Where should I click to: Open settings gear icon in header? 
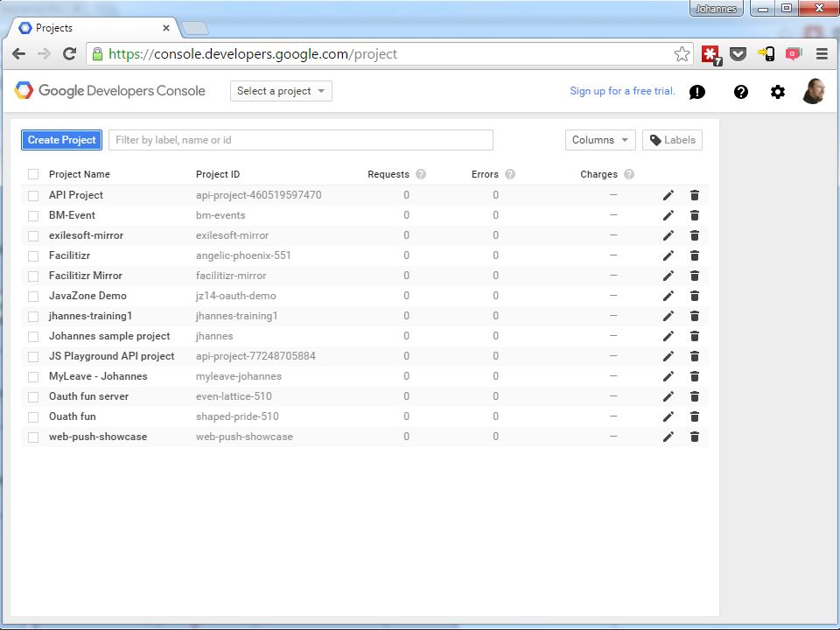coord(778,92)
